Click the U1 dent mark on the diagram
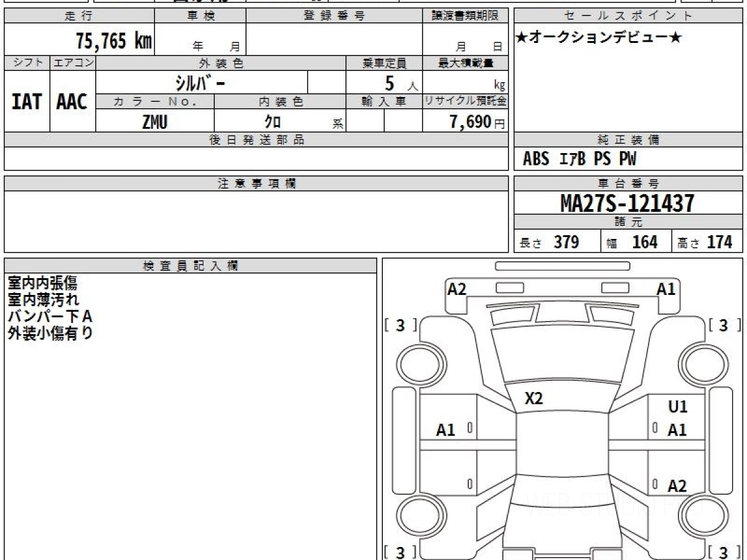This screenshot has height=560, width=747. (677, 407)
